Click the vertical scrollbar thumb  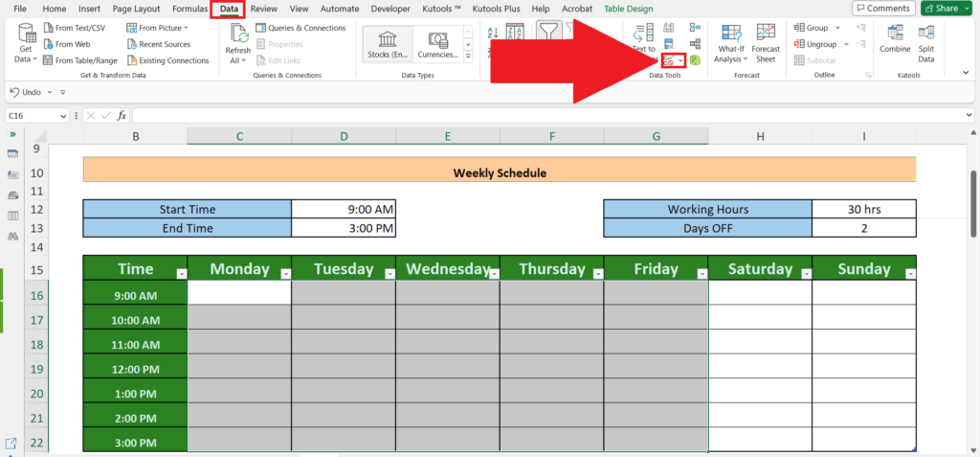973,205
